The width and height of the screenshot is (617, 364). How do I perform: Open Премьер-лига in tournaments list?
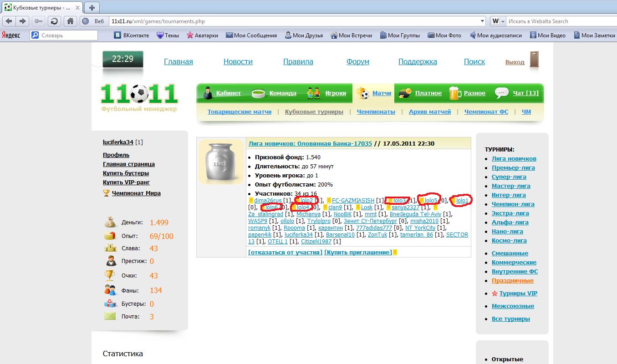(x=513, y=167)
